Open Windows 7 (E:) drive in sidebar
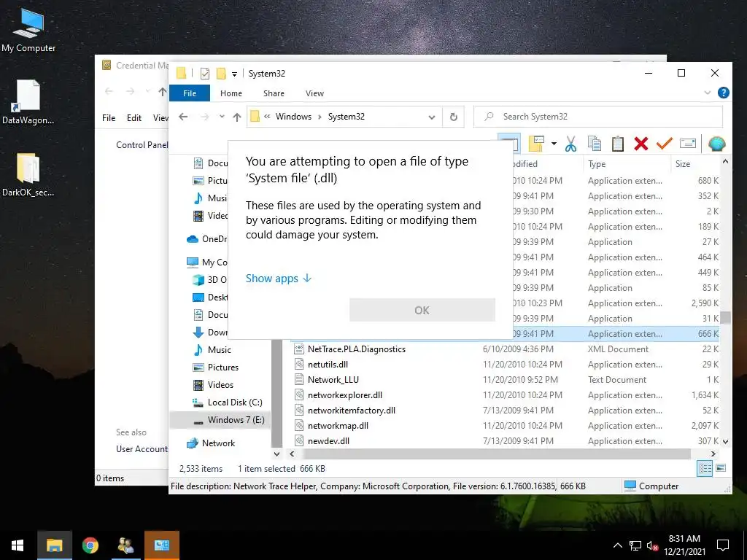Viewport: 747px width, 560px height. 236,419
